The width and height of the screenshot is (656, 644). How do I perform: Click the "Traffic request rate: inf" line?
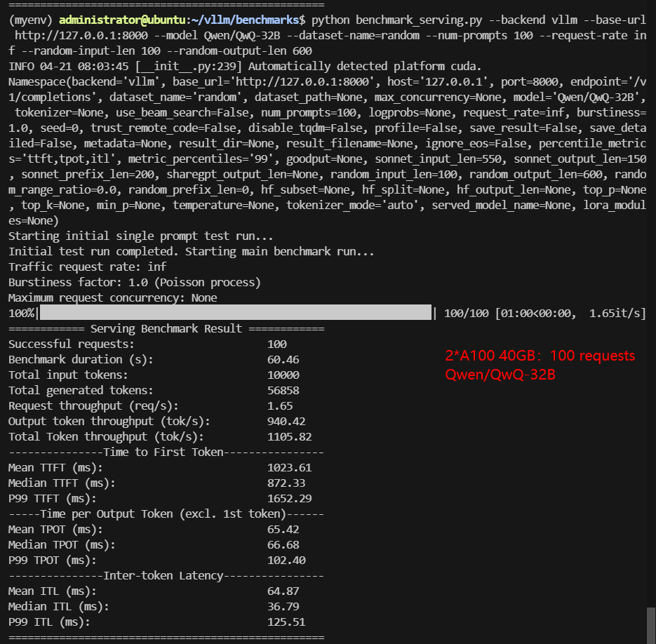[88, 267]
